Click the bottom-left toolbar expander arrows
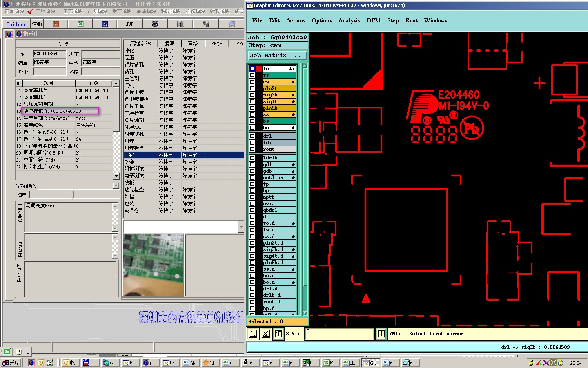 (28, 351)
